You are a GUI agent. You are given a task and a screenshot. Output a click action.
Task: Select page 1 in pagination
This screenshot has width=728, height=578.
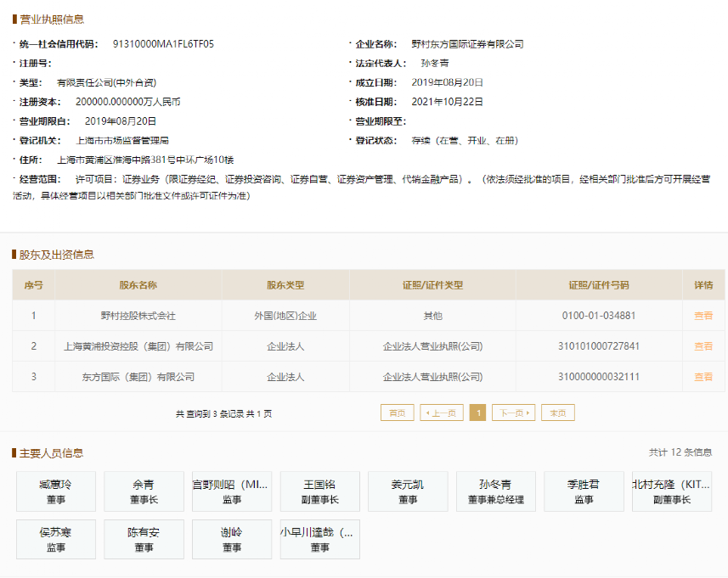(478, 412)
